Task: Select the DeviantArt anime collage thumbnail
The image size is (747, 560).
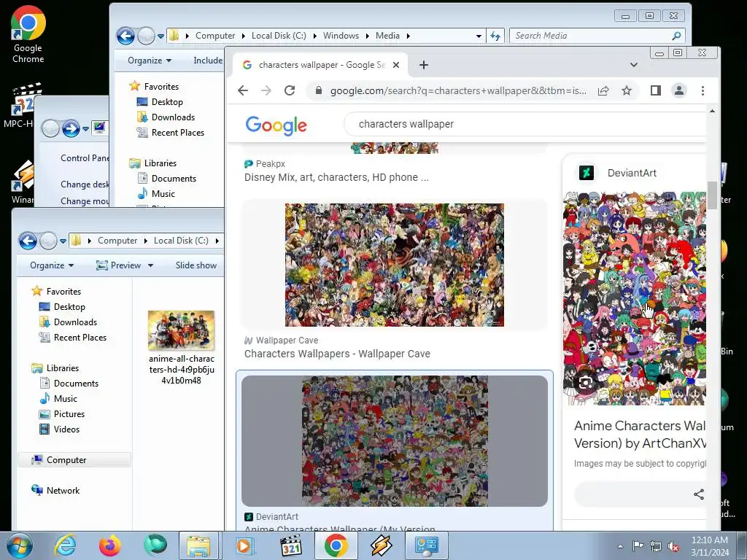Action: (395, 441)
